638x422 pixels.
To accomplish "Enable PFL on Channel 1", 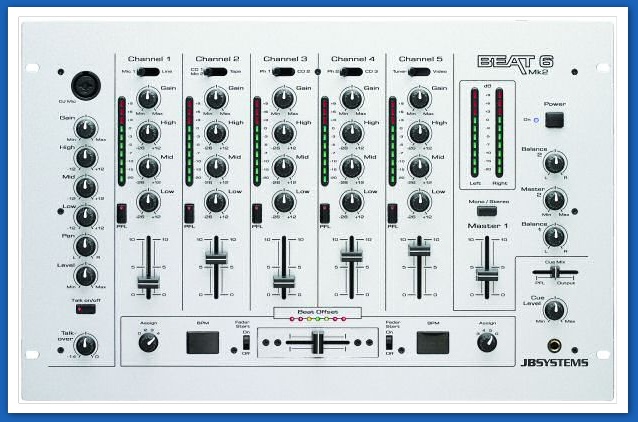I will (x=122, y=213).
